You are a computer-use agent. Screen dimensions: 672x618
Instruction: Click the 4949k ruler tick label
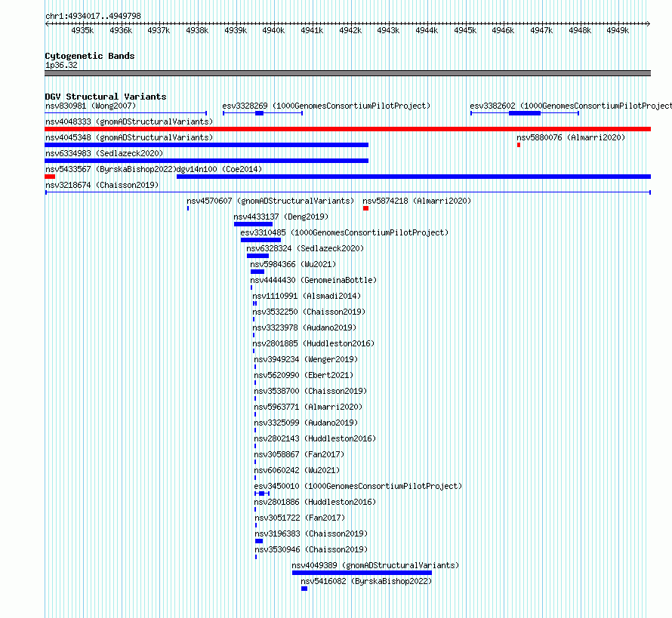(x=618, y=30)
